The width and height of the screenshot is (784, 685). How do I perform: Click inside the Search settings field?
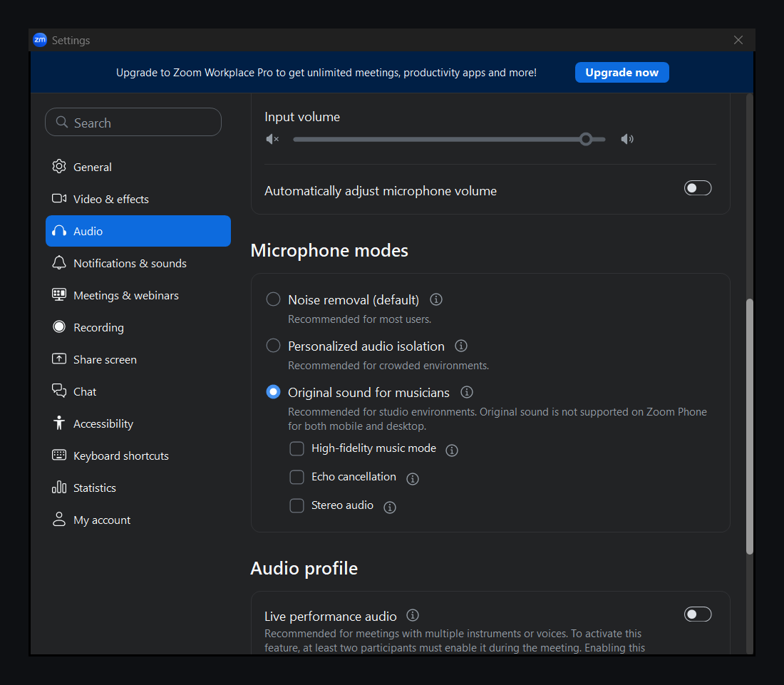tap(133, 122)
